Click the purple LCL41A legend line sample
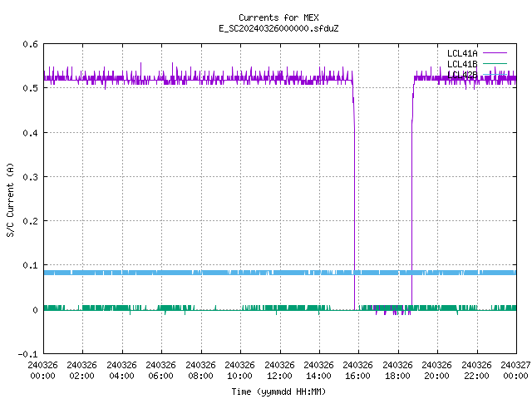Viewport: 532px width, 399px height. pyautogui.click(x=495, y=53)
